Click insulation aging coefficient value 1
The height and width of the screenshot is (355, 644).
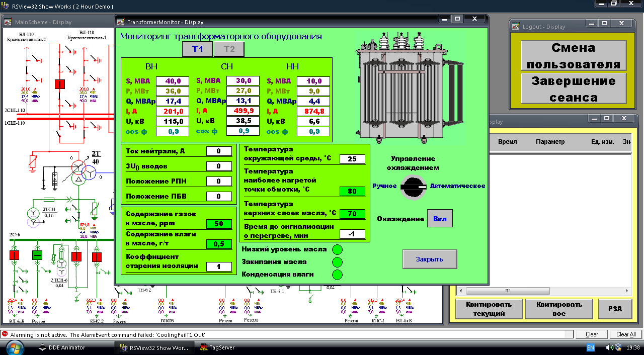click(219, 267)
